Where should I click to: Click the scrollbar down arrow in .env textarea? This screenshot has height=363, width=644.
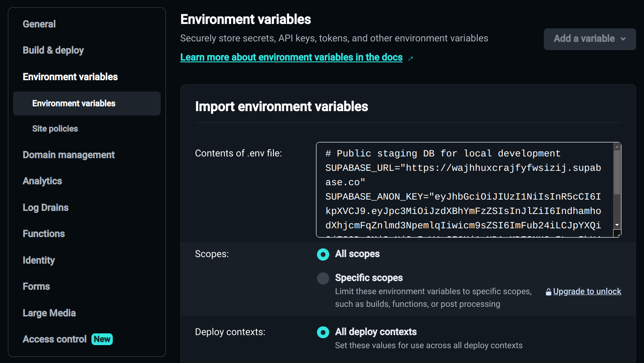tap(617, 225)
